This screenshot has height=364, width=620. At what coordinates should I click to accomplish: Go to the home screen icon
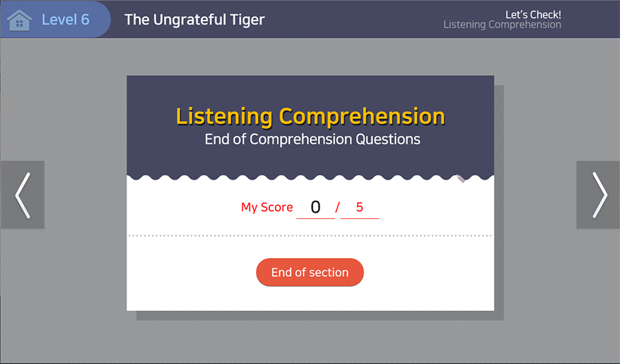coord(19,20)
